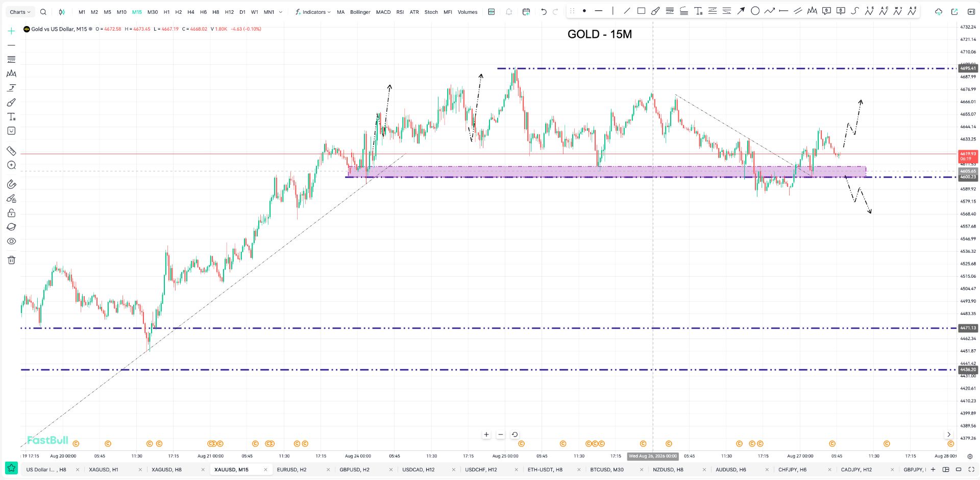Add the Stoch indicator
980x480 pixels.
(431, 12)
